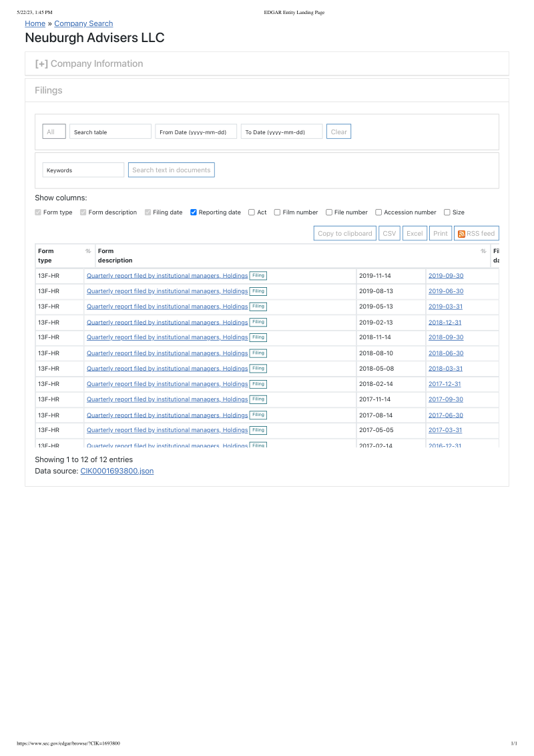Open reporting date 2018-12-31 link

coord(445,323)
